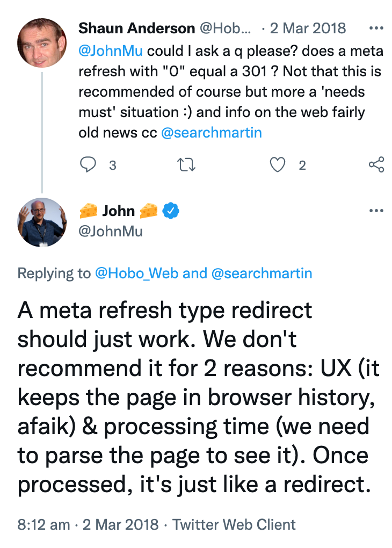
Task: Open more options on John's reply
Action: tap(376, 211)
